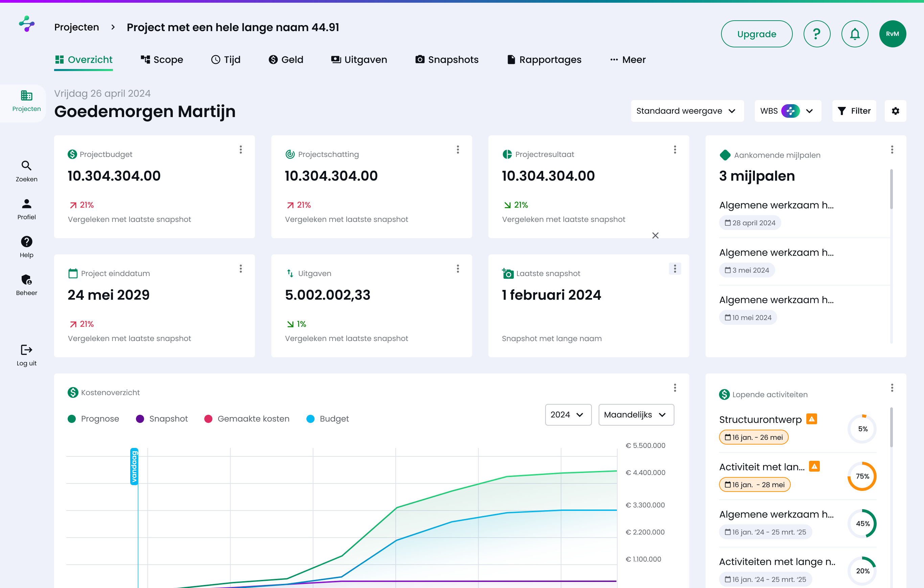Expand Standaard weergave dropdown
Image resolution: width=924 pixels, height=588 pixels.
pos(687,111)
